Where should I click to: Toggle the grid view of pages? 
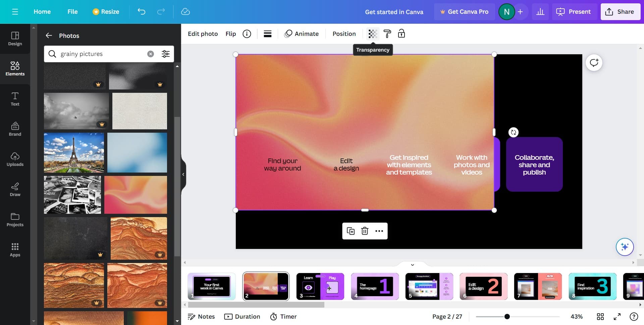[600, 317]
